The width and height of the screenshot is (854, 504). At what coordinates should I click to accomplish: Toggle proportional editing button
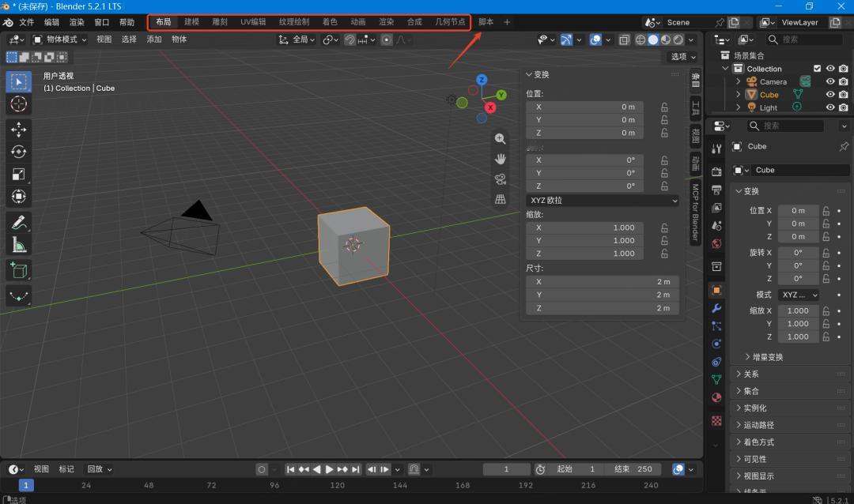point(387,39)
